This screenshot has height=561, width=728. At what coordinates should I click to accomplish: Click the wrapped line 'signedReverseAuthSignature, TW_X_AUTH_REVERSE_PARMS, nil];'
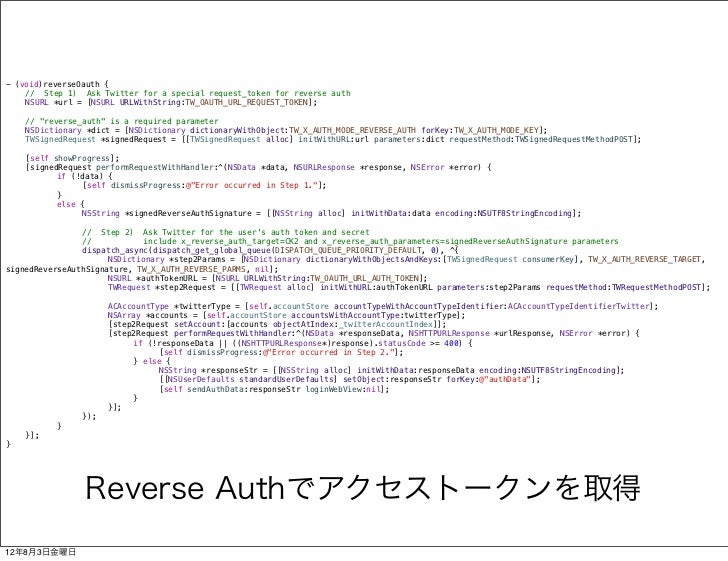pos(142,269)
